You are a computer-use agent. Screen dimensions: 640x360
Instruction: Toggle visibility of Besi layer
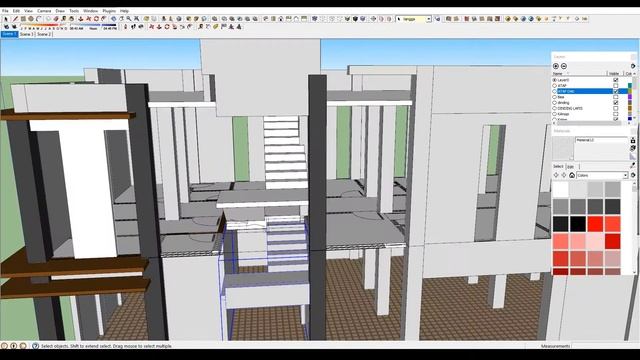pos(616,97)
